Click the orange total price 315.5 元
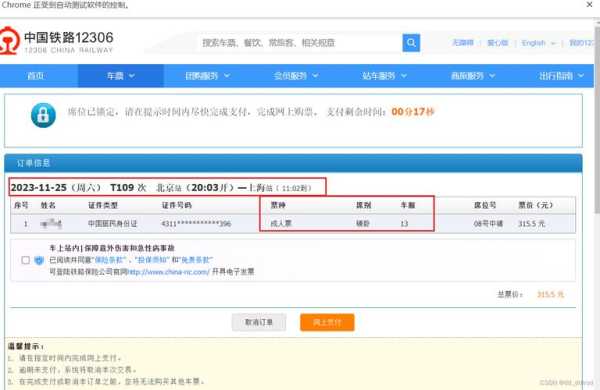Viewport: 600px width, 390px height. coord(550,294)
